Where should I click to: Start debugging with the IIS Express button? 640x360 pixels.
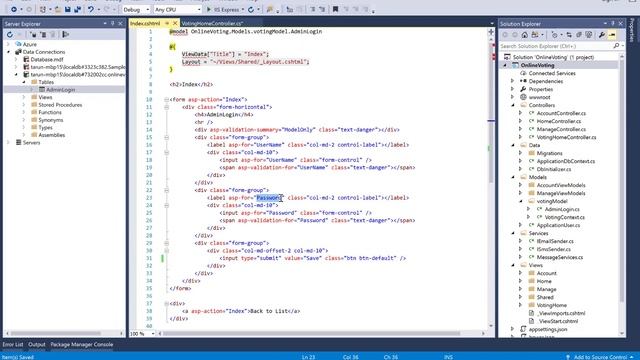point(223,9)
